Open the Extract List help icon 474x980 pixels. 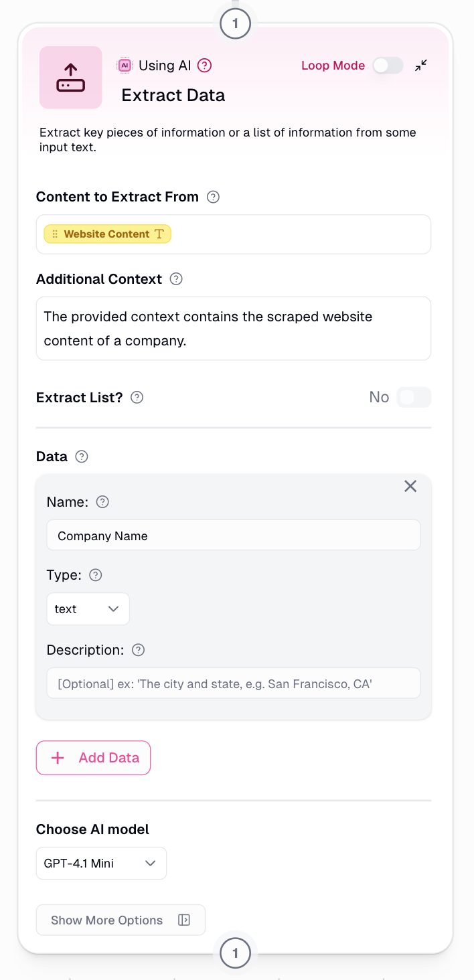tap(137, 398)
